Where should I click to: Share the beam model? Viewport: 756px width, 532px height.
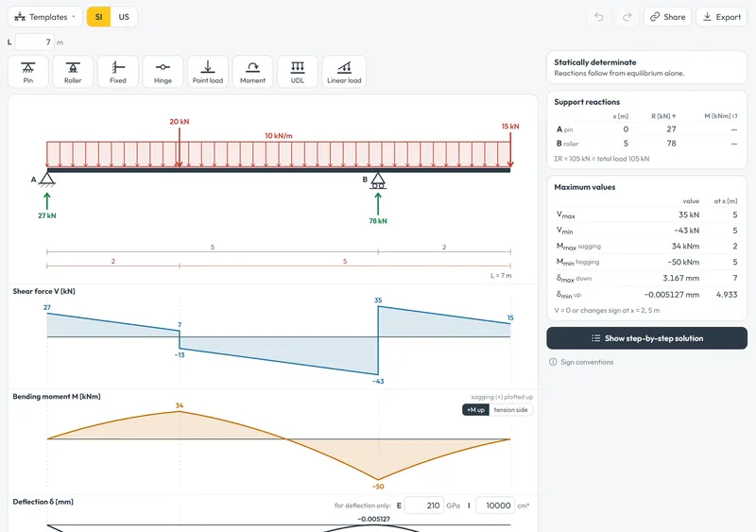tap(667, 17)
